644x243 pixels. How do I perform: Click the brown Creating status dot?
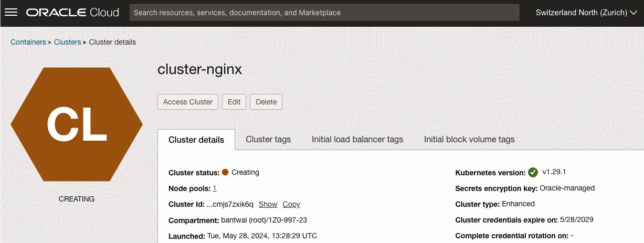pyautogui.click(x=225, y=172)
